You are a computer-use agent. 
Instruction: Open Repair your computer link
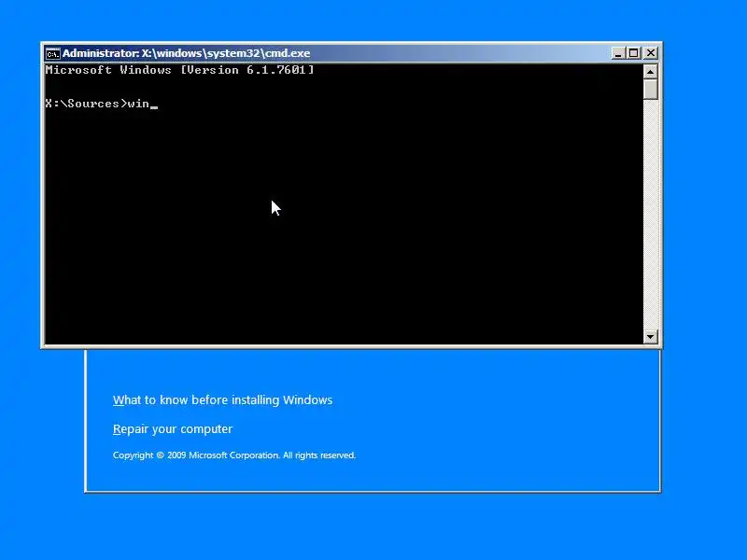click(x=173, y=429)
